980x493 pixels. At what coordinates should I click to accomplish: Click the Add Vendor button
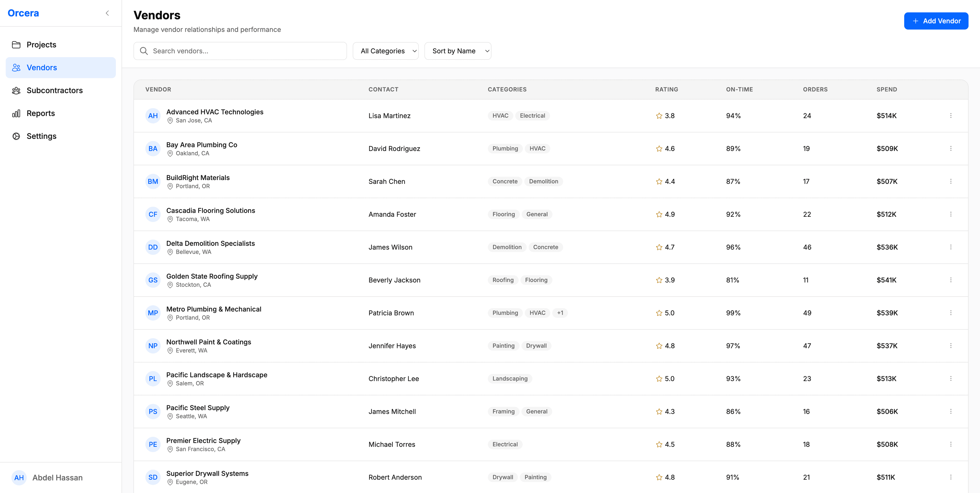(x=936, y=21)
